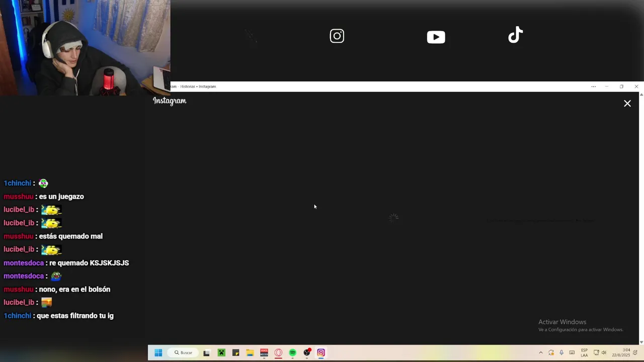Click the Historias • Instagram window title
Viewport: 644px width, 362px height.
(x=198, y=86)
